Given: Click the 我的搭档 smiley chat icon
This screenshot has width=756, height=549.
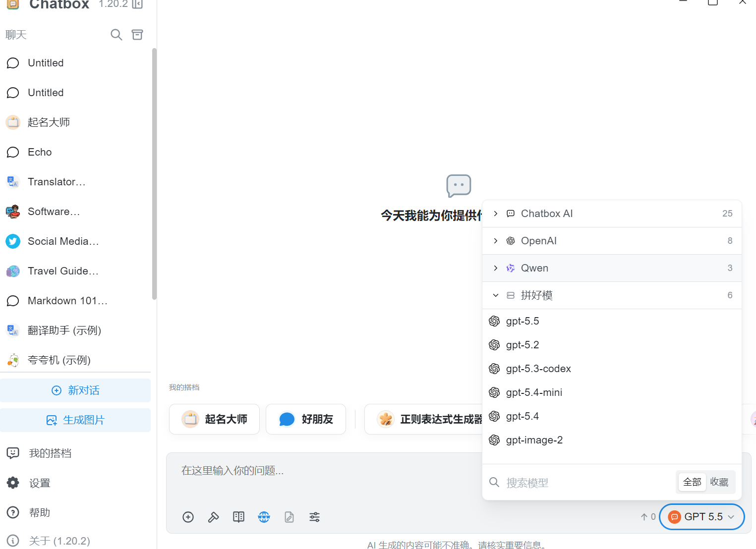Looking at the screenshot, I should pos(13,453).
